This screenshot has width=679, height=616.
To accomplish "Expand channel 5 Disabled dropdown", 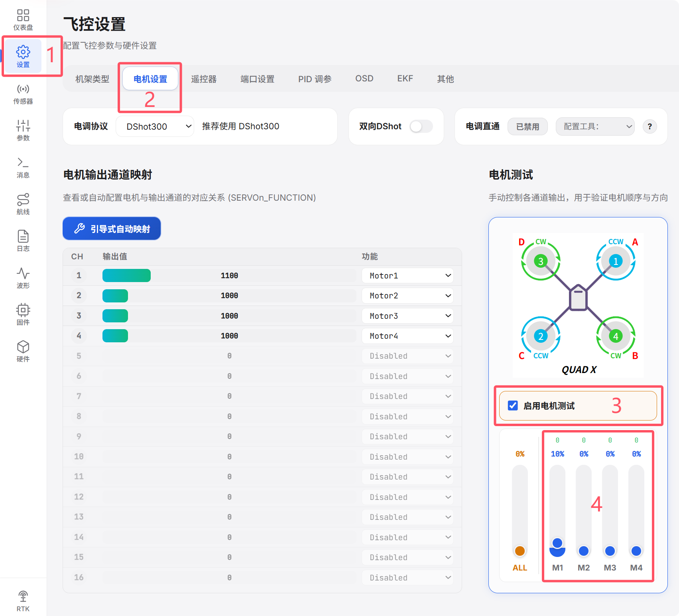I will pos(407,356).
